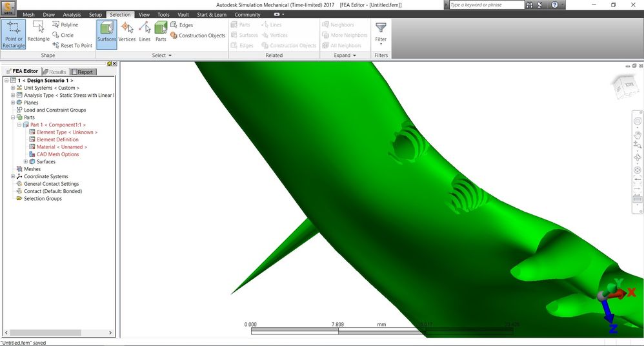This screenshot has height=346, width=644.
Task: Close the FEA Editor browser panel
Action: (115, 64)
